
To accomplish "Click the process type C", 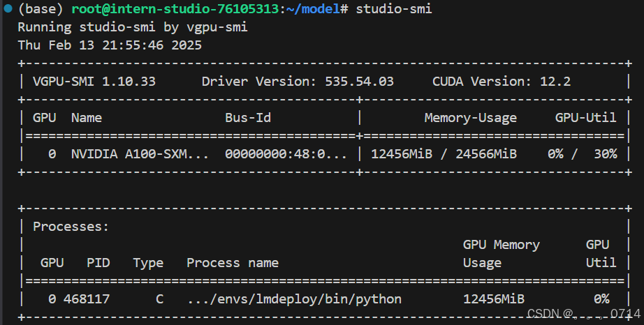I will point(159,298).
